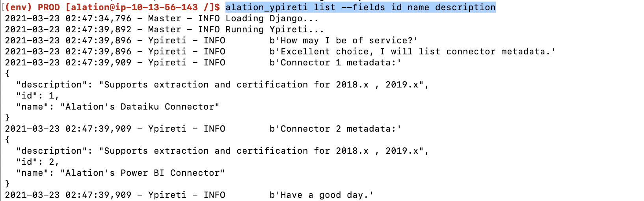644x201 pixels.
Task: Click the highlighted alation_ypireti list command
Action: [360, 7]
